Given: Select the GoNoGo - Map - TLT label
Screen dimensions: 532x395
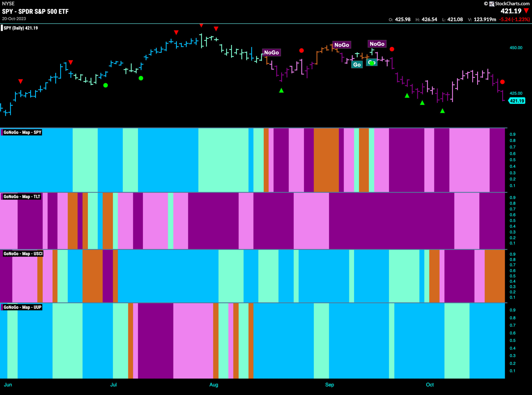Looking at the screenshot, I should pos(21,196).
